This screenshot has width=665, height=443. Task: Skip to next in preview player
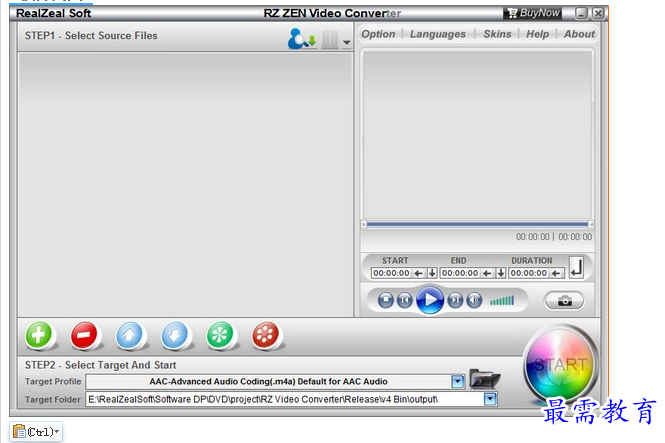(x=455, y=300)
